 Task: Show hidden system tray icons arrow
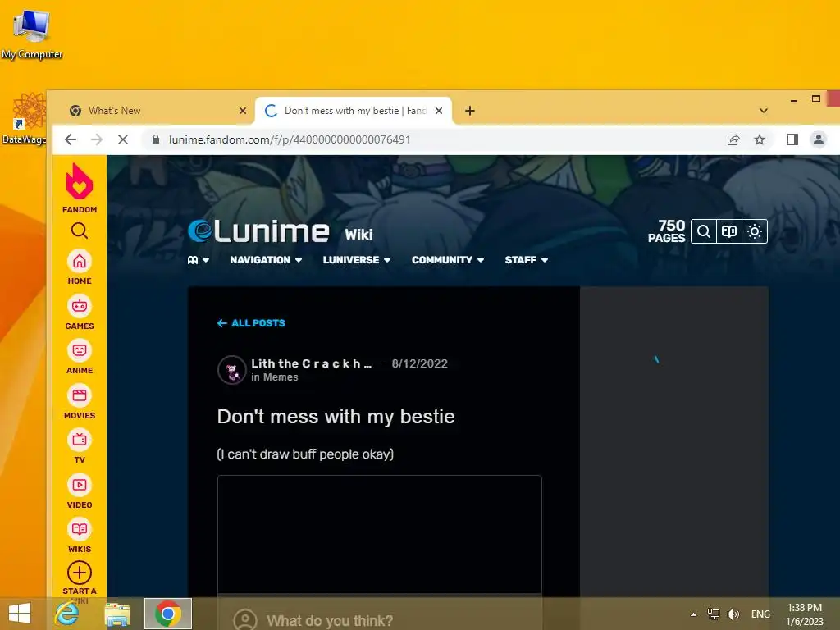[x=693, y=614]
